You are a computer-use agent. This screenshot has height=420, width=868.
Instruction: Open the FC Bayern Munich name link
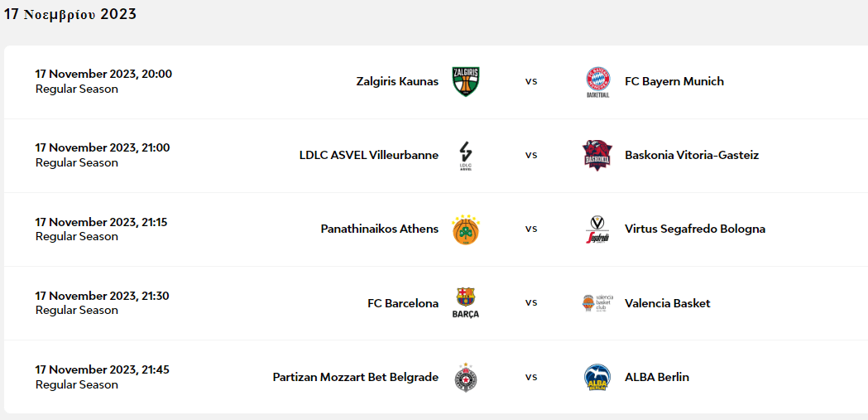[674, 81]
